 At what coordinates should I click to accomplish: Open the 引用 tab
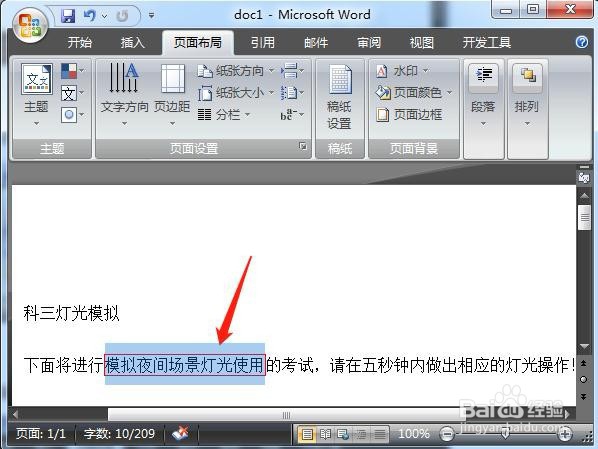pyautogui.click(x=263, y=42)
